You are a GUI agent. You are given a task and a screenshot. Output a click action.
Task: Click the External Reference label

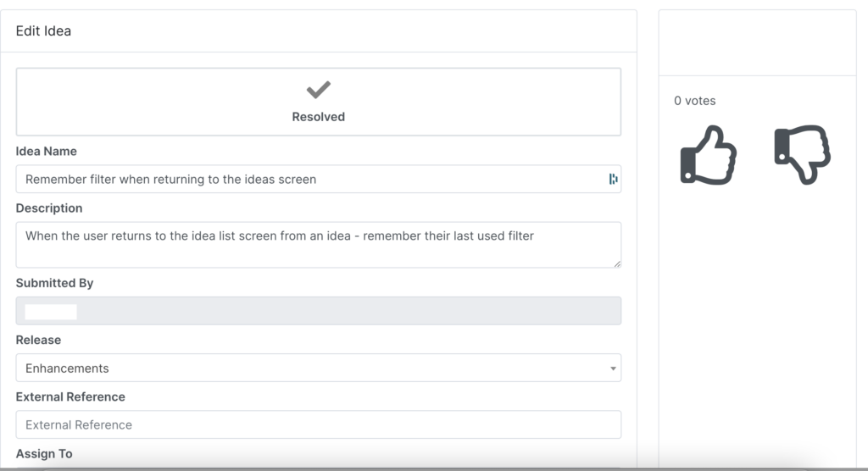[x=70, y=396]
